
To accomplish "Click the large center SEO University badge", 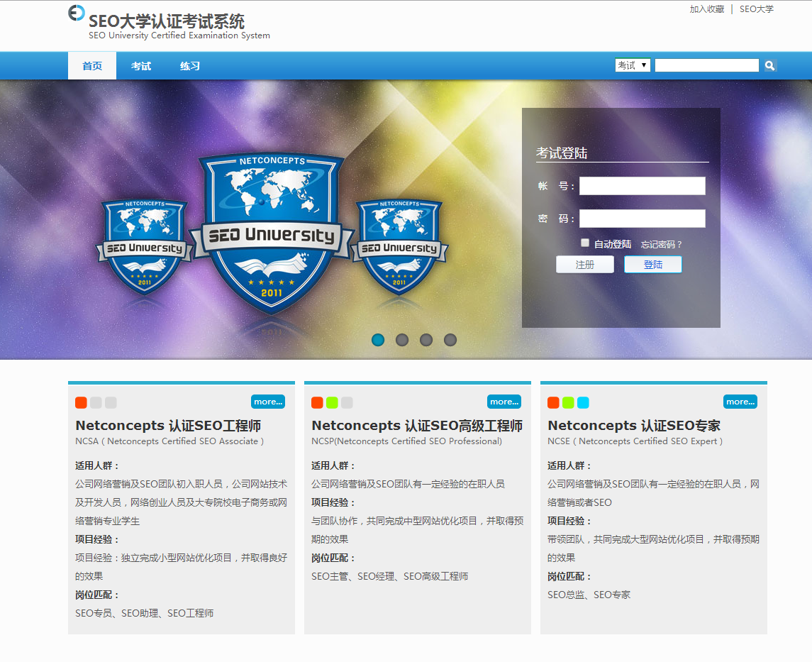I will 272,233.
